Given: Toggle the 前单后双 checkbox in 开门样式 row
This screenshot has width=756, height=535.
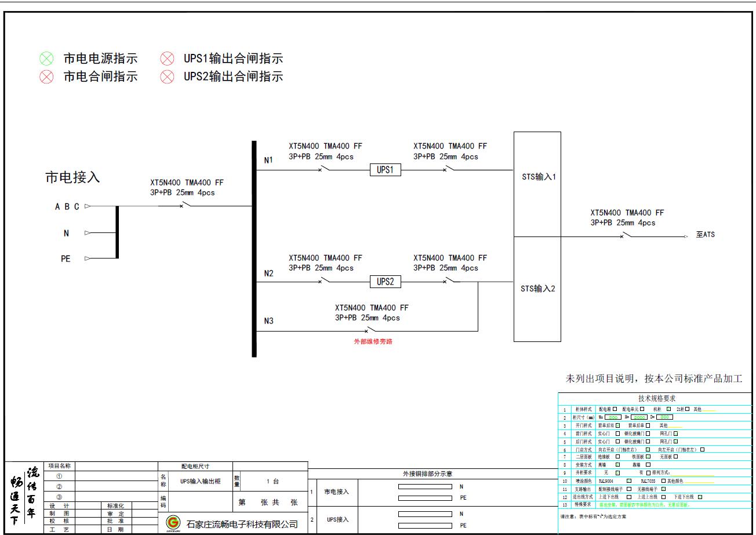Looking at the screenshot, I should (x=617, y=425).
